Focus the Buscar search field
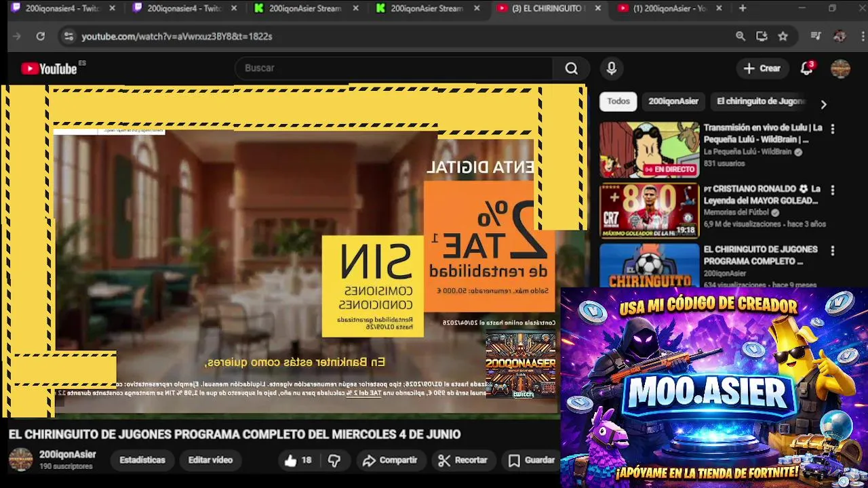868x488 pixels. tap(395, 68)
